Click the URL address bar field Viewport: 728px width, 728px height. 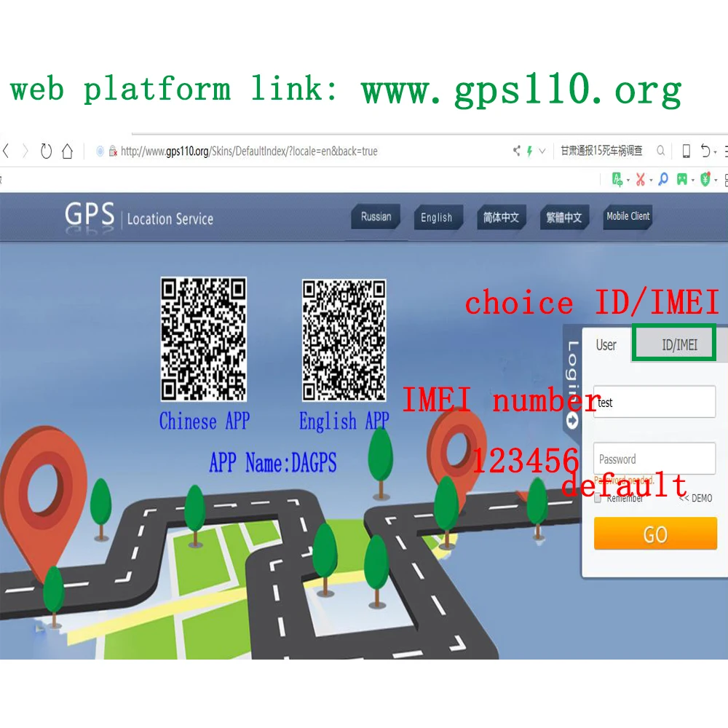(297, 151)
